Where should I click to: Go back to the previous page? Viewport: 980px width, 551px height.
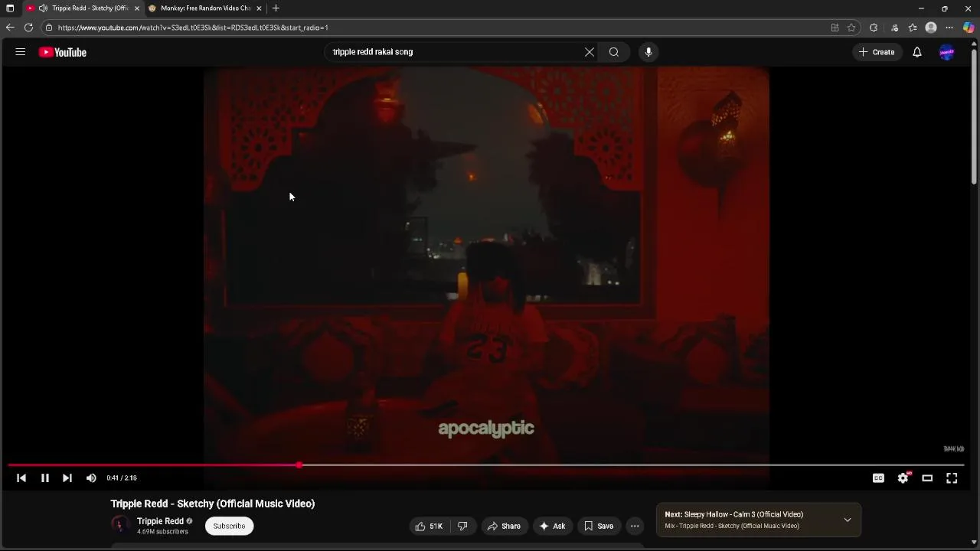click(x=10, y=28)
